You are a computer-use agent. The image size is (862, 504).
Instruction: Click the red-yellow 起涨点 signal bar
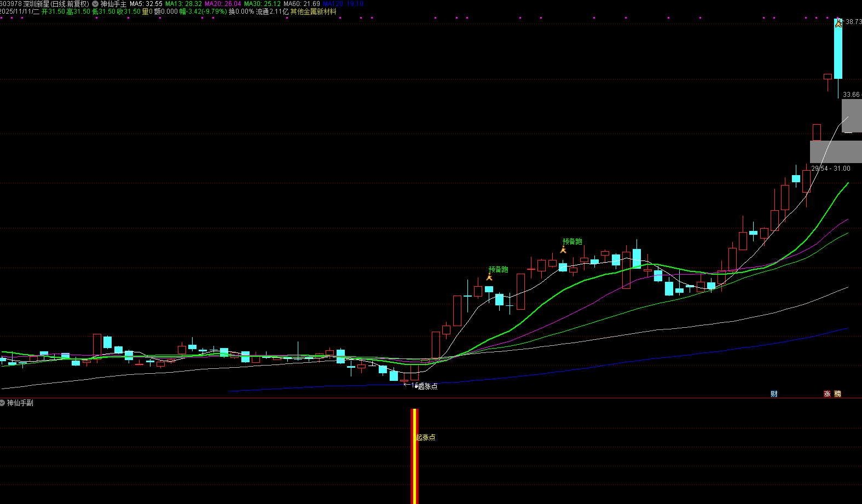(x=414, y=456)
